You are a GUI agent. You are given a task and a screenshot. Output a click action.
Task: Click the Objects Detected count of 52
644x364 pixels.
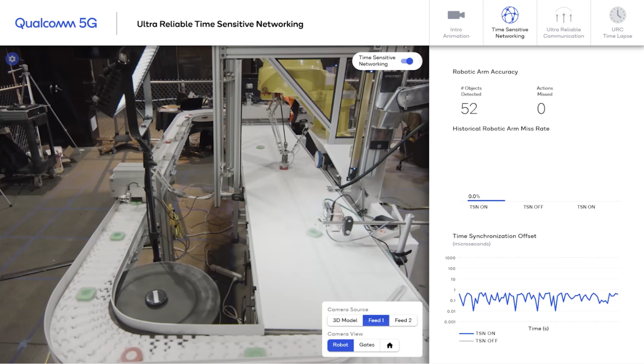click(469, 109)
